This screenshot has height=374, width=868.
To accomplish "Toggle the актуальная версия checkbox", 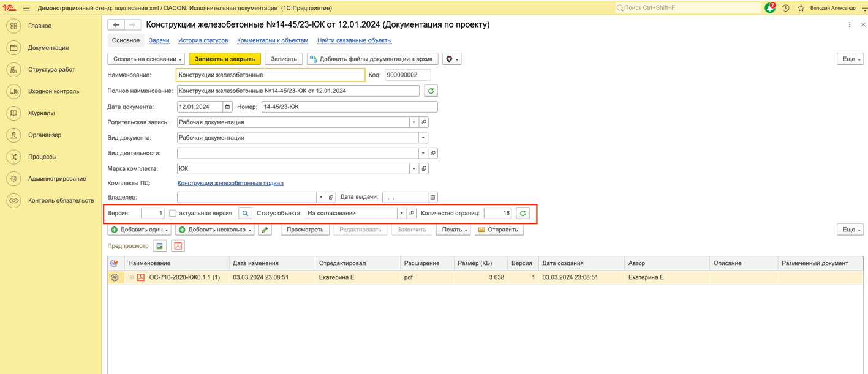I will point(173,213).
